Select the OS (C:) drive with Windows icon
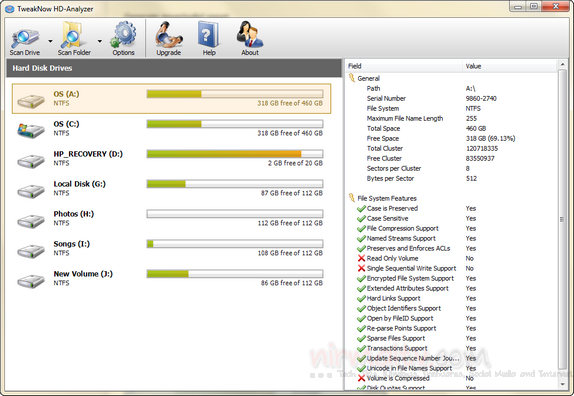The width and height of the screenshot is (574, 396). tap(31, 130)
